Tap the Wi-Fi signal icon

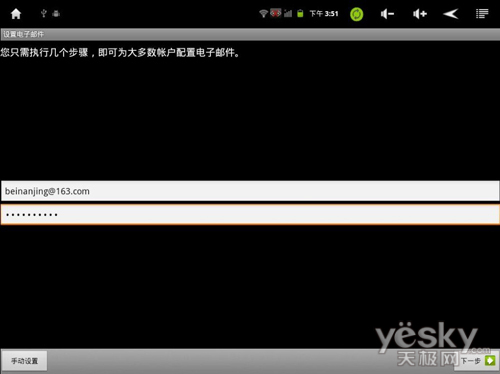click(263, 13)
